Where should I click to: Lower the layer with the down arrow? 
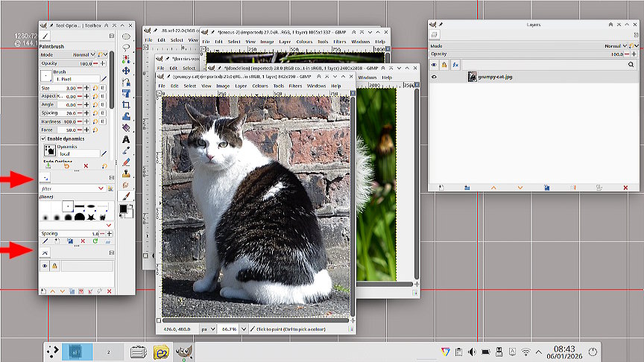coord(520,188)
